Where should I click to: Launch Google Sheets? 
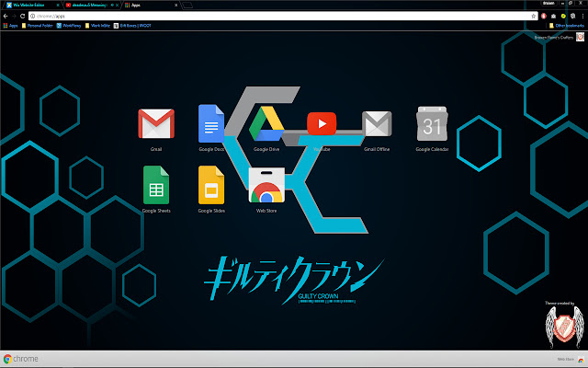tap(156, 186)
